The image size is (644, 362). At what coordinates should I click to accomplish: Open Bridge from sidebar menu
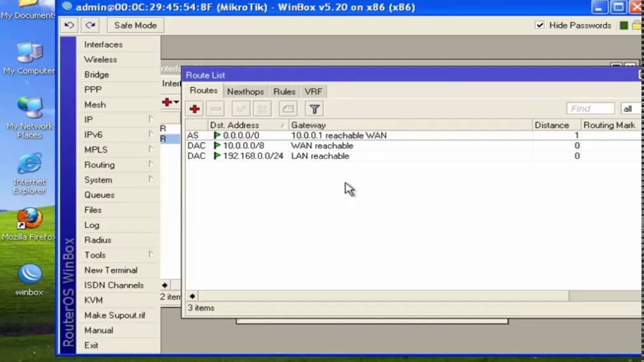click(x=97, y=74)
